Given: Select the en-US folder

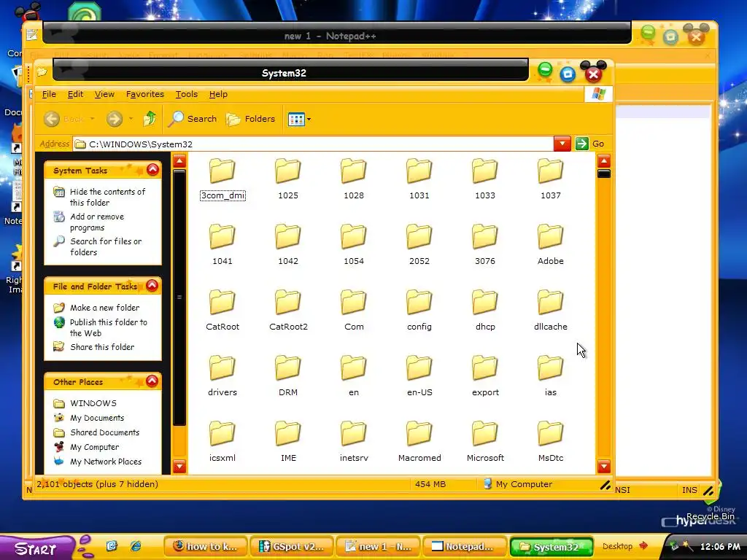Looking at the screenshot, I should point(419,376).
